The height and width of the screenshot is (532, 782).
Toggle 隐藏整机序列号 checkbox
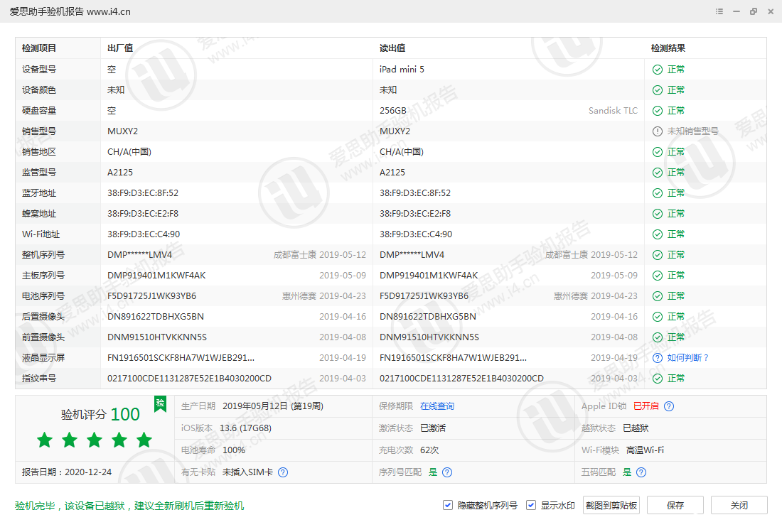pyautogui.click(x=447, y=505)
